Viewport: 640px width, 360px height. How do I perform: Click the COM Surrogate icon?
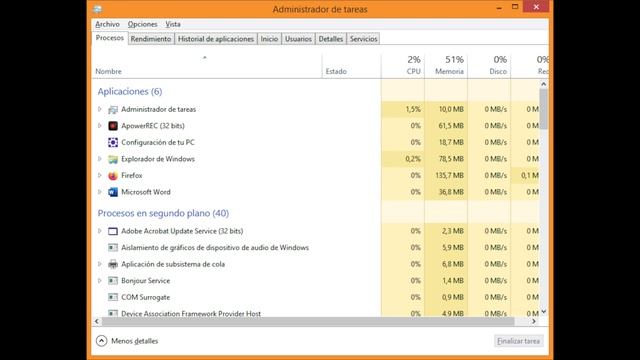click(x=113, y=297)
